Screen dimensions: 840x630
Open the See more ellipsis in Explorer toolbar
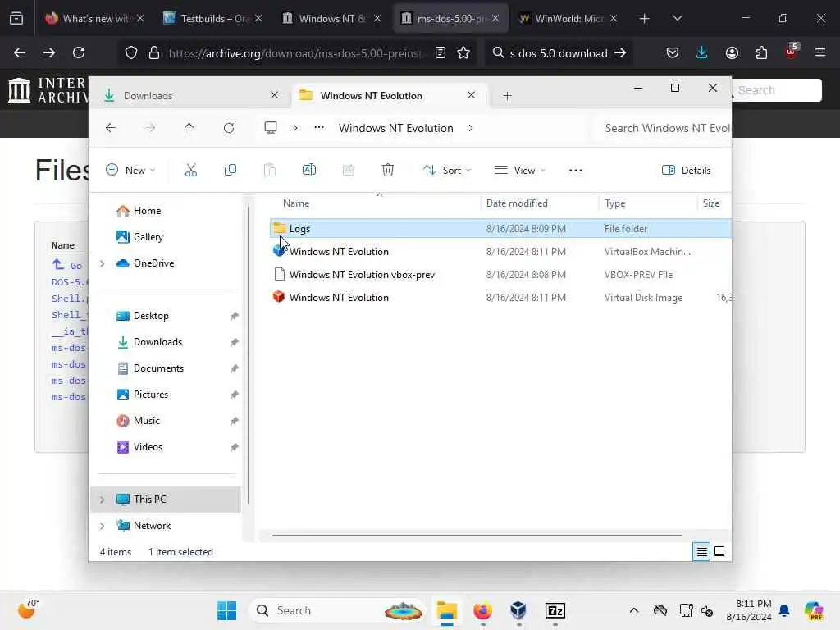pos(576,171)
